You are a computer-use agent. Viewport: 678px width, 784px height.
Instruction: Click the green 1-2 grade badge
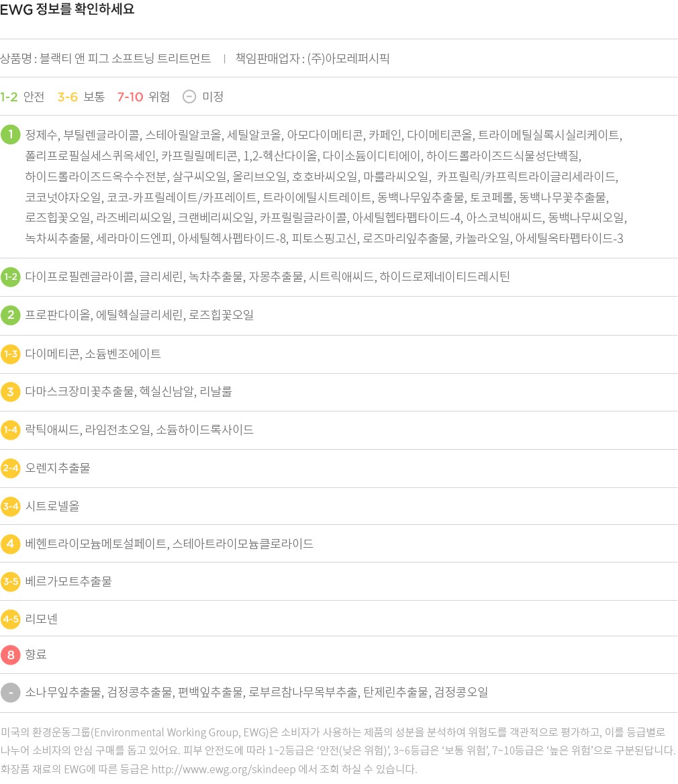[11, 277]
